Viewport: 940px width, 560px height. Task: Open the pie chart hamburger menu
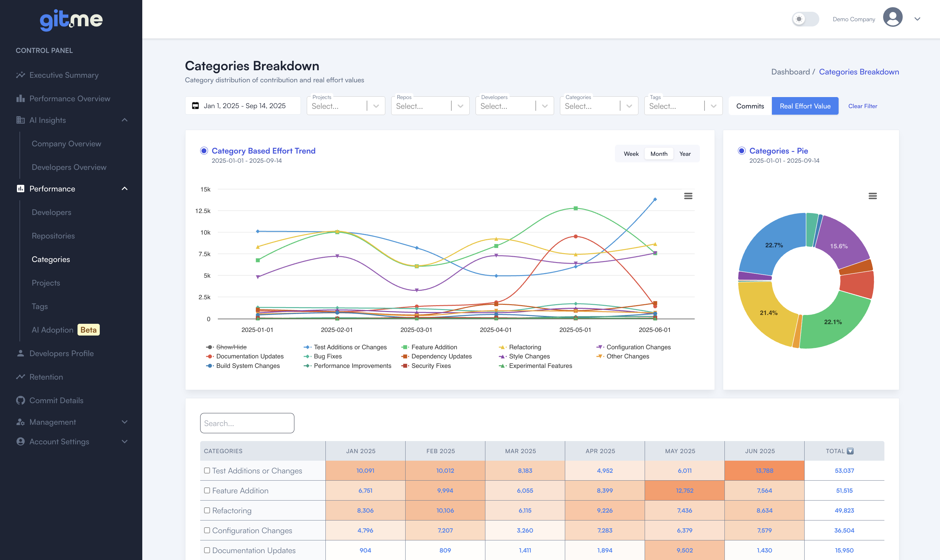point(872,196)
